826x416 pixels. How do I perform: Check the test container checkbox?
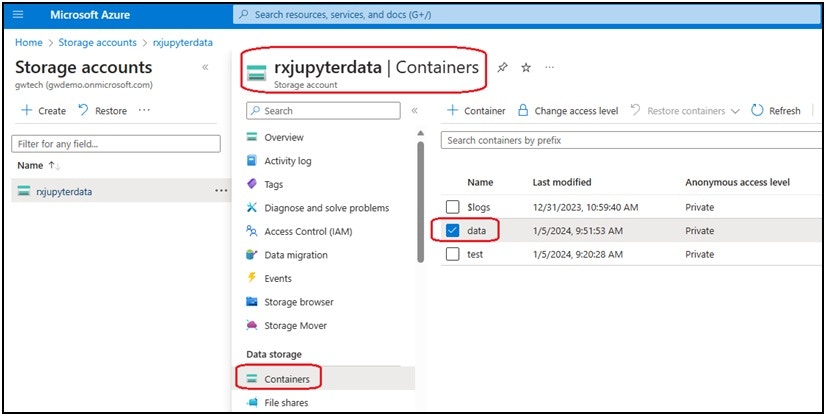click(x=453, y=254)
